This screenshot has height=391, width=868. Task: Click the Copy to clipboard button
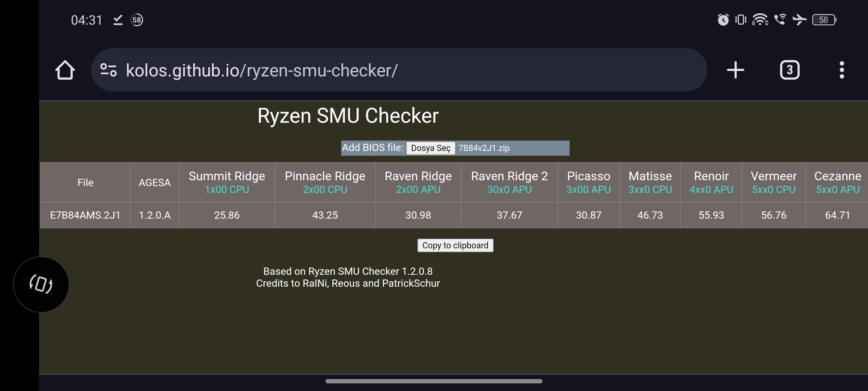tap(455, 245)
